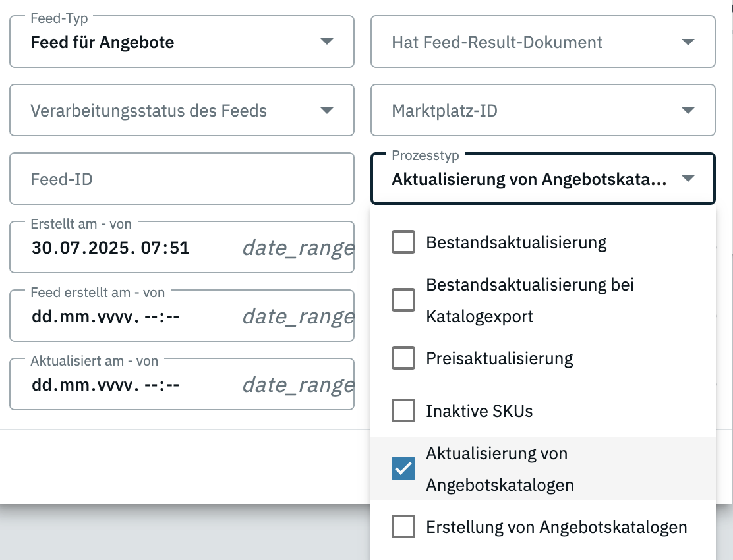Image resolution: width=733 pixels, height=560 pixels.
Task: Enable Bestandsaktualisierung bei Katalogexport checkbox
Action: 403,300
